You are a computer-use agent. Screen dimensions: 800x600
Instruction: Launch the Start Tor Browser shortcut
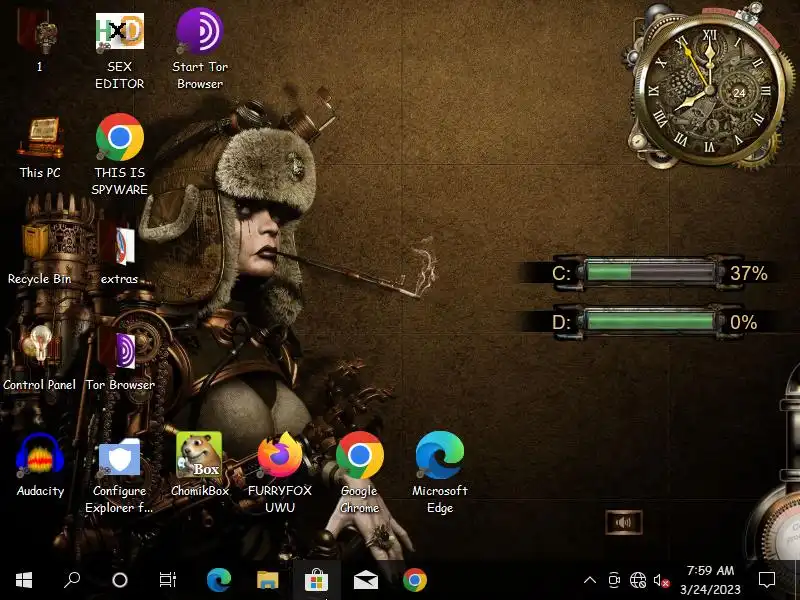pos(199,48)
